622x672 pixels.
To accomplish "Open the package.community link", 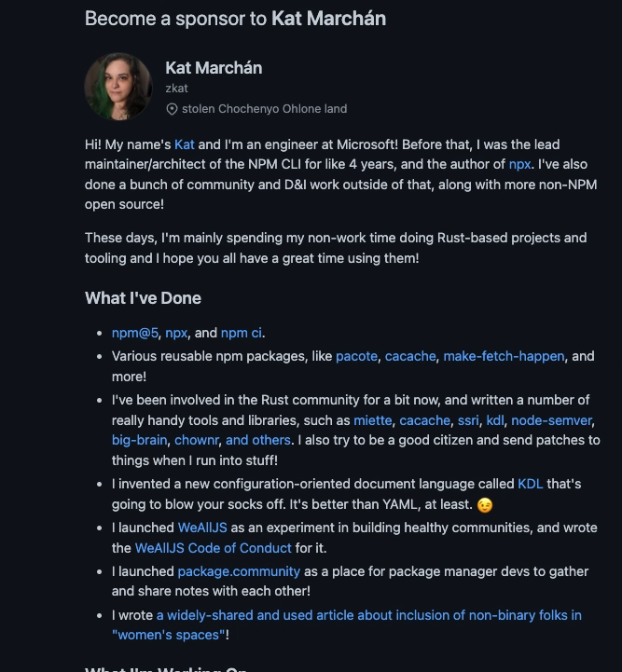I will tap(239, 570).
